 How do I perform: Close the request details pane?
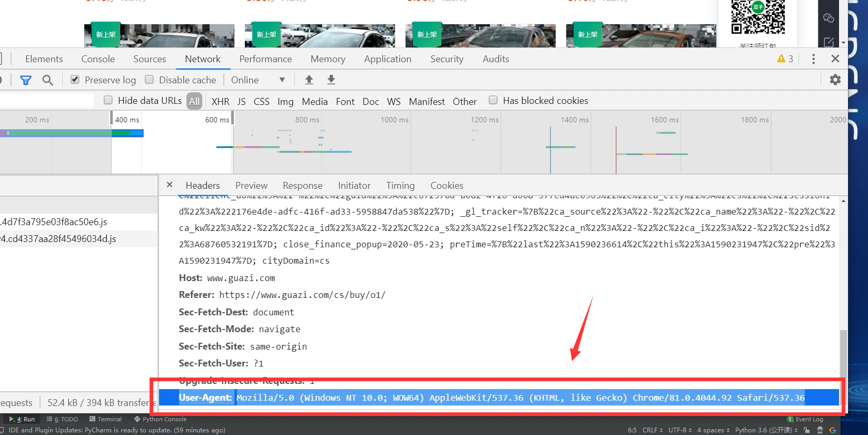tap(169, 185)
